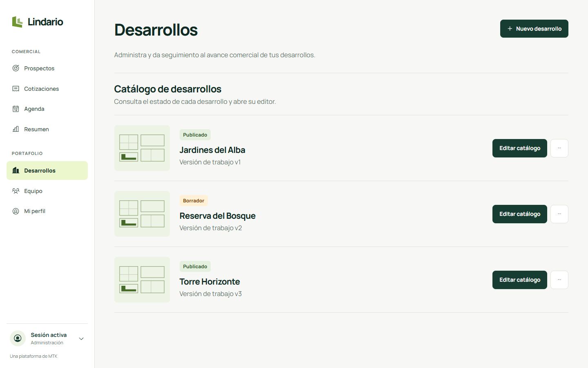Select the Equipo menu item
588x368 pixels.
point(47,191)
